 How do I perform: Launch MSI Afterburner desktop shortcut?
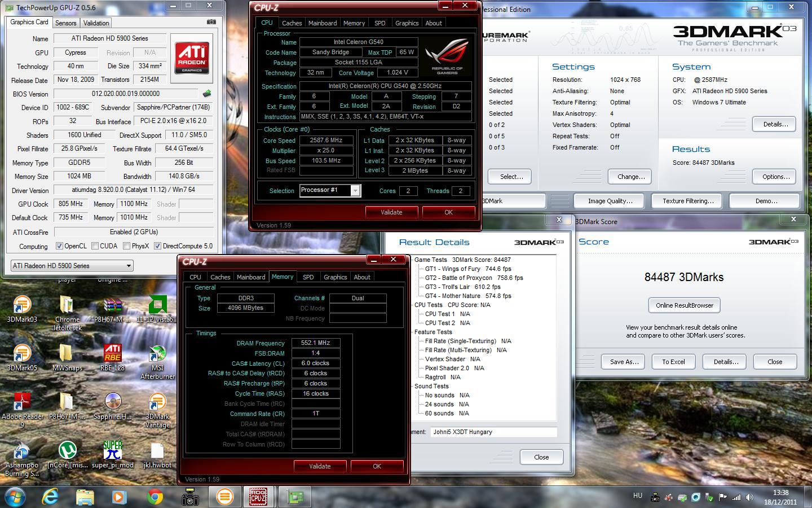click(x=157, y=362)
